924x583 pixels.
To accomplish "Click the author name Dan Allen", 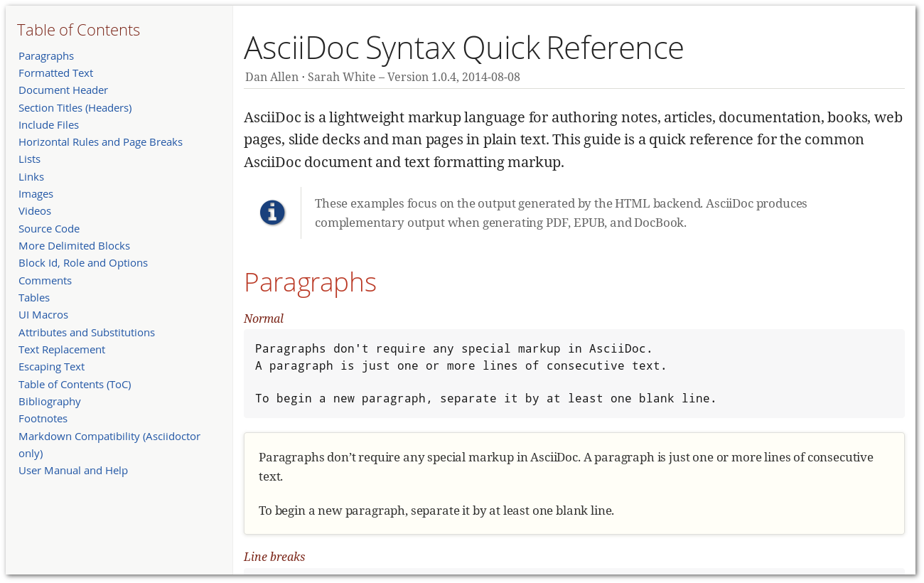I will click(272, 77).
